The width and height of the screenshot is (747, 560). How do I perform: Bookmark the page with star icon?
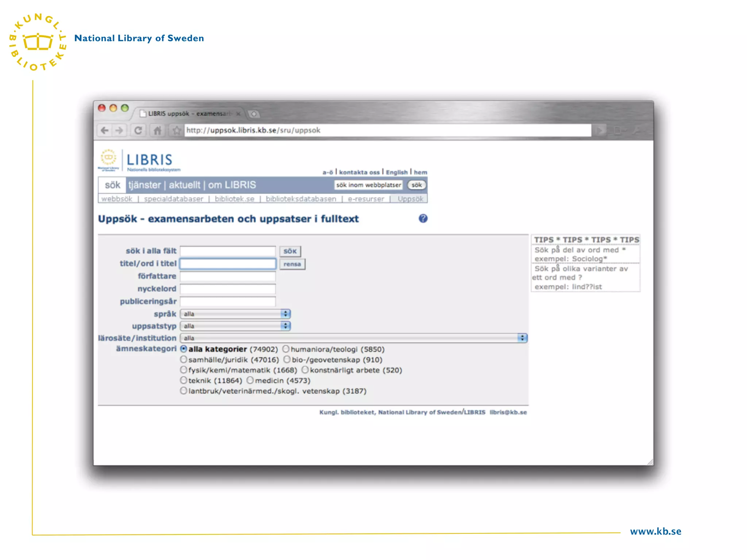pyautogui.click(x=177, y=130)
